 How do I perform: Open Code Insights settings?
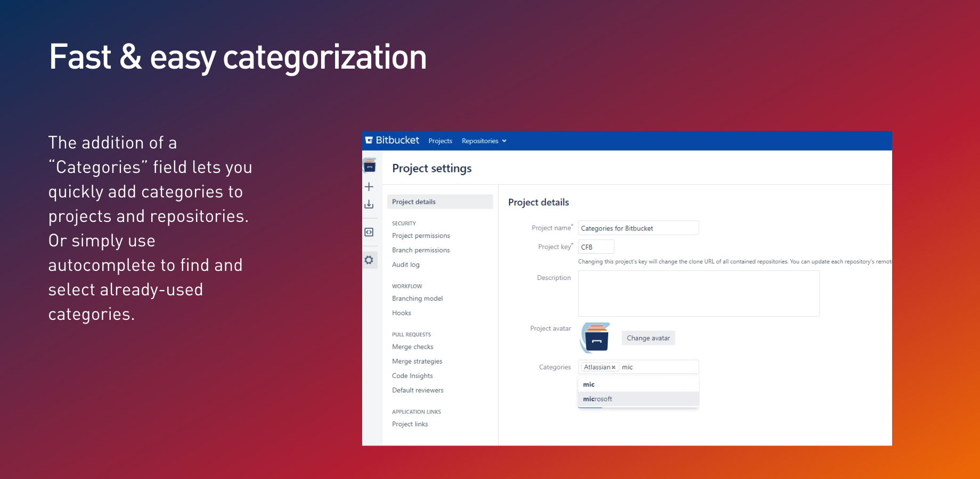[412, 376]
